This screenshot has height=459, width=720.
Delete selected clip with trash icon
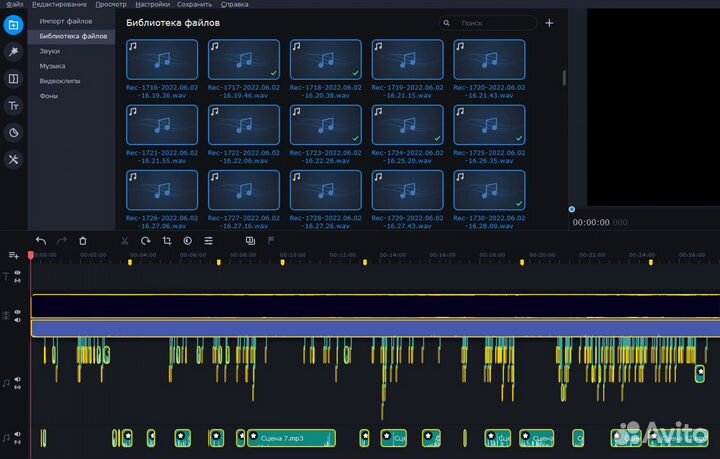pyautogui.click(x=83, y=240)
